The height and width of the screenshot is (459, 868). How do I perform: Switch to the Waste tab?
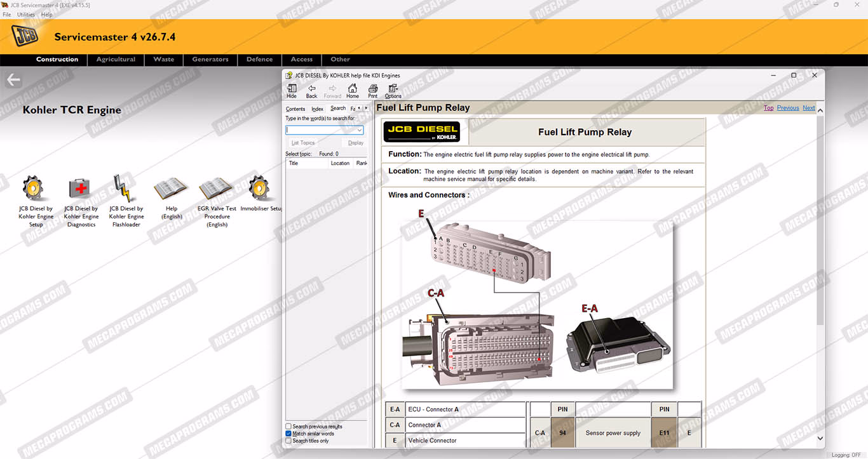[x=164, y=60]
